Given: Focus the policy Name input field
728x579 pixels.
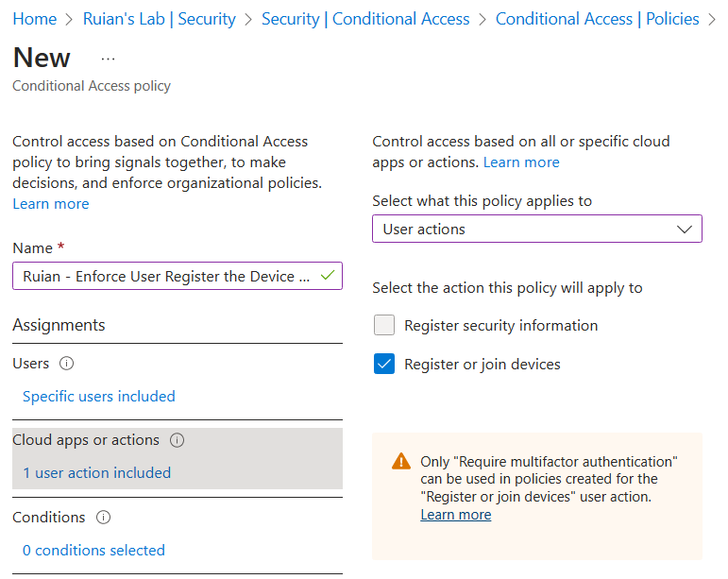Looking at the screenshot, I should tap(178, 276).
